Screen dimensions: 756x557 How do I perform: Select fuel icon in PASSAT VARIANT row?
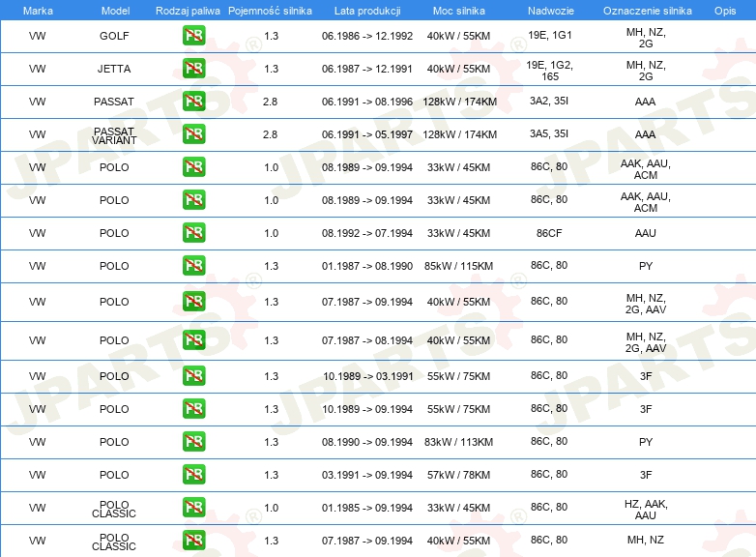[193, 134]
